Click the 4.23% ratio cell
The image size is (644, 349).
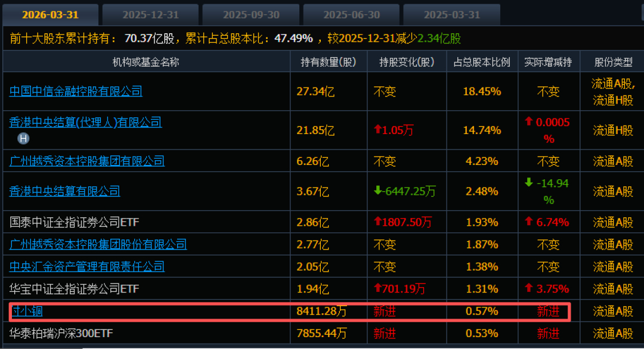[x=482, y=161]
